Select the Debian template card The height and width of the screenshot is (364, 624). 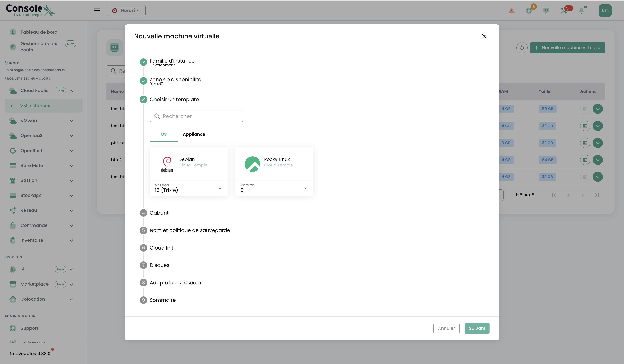click(189, 164)
